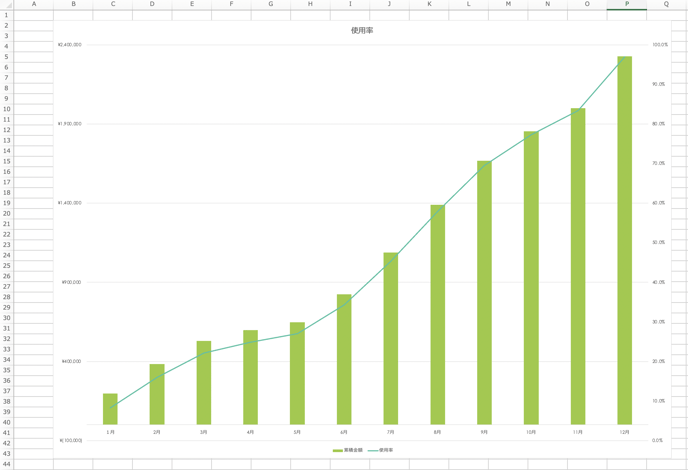Click the 100.0% right axis label
This screenshot has height=470, width=688.
click(659, 45)
